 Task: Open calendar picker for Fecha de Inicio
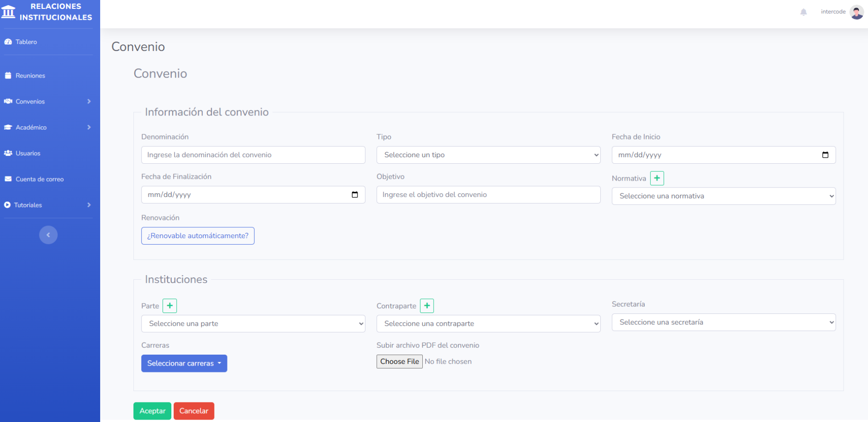tap(825, 155)
